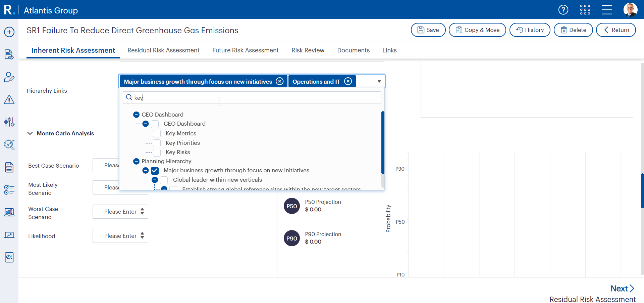644x303 pixels.
Task: Click the hierarchy search field containing key
Action: (x=252, y=97)
